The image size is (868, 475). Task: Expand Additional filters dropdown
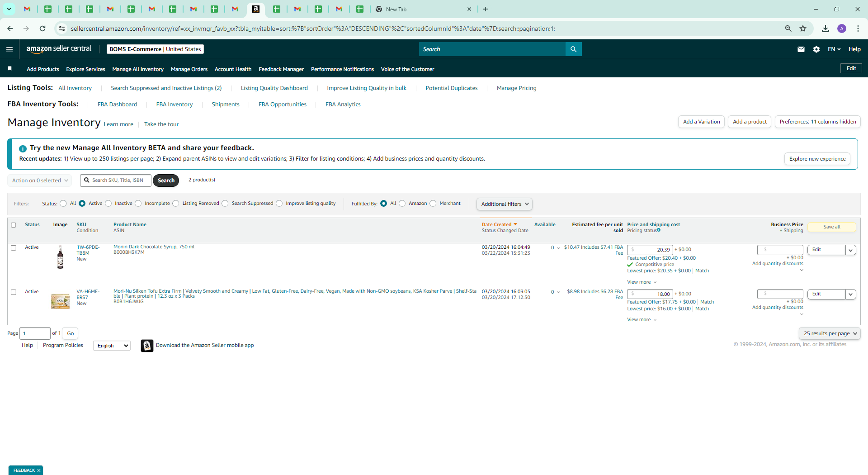[505, 204]
